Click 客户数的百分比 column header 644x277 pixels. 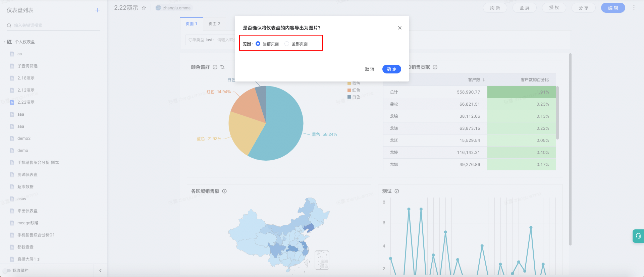[535, 80]
